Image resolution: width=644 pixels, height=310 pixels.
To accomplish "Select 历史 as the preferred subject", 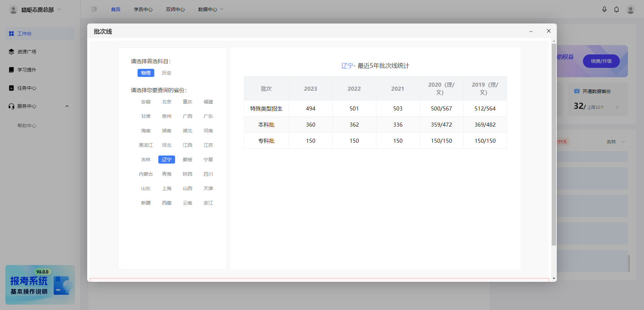I will pos(167,73).
